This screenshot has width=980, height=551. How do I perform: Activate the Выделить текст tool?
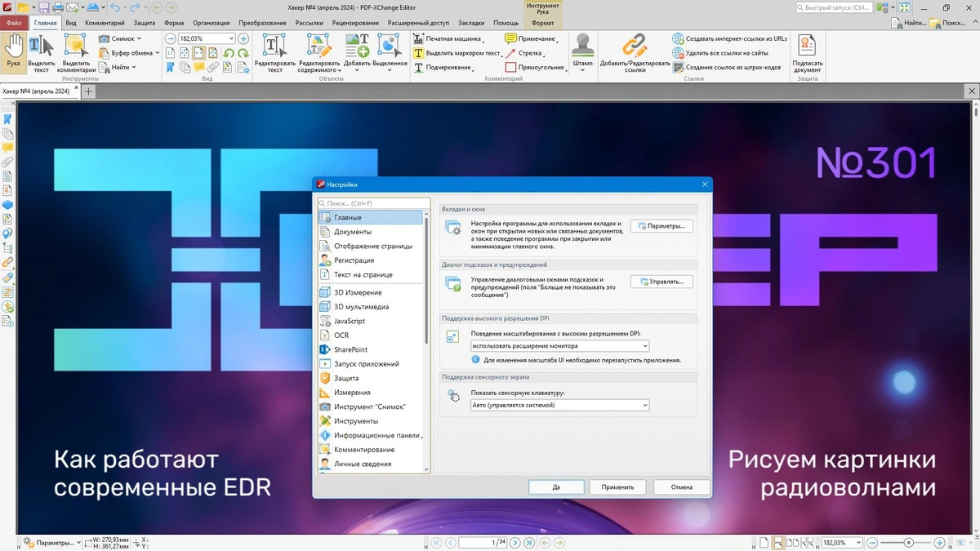(41, 54)
